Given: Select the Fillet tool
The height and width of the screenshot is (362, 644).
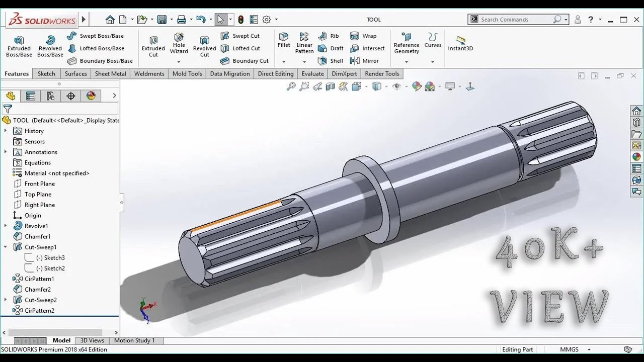Looking at the screenshot, I should (284, 40).
